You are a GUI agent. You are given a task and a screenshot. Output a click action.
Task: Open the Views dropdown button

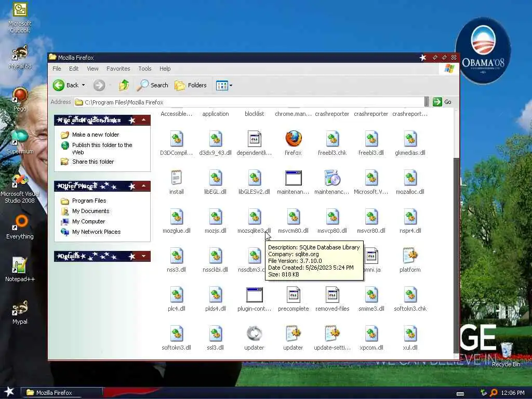pyautogui.click(x=224, y=85)
